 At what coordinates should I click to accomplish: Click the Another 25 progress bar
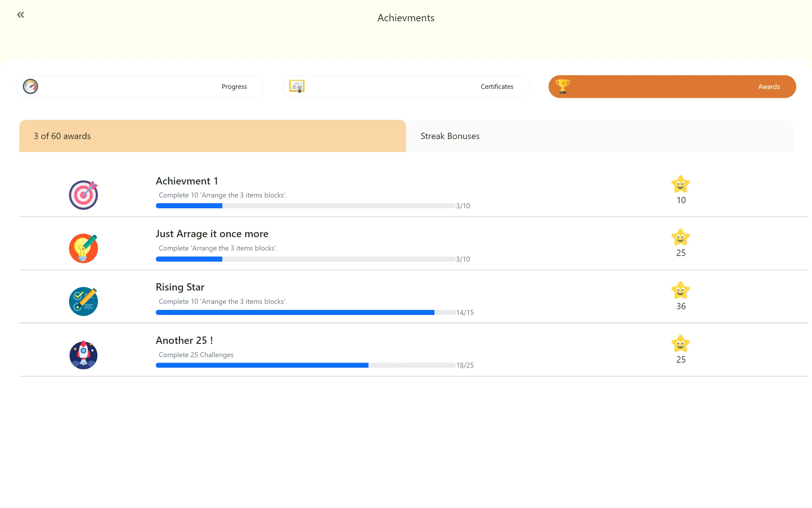click(306, 365)
